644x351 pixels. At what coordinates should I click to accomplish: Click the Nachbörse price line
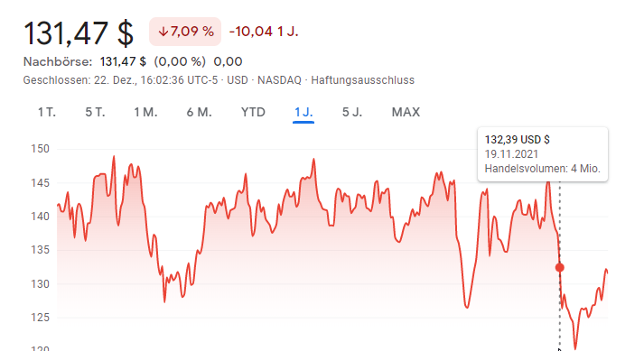click(133, 61)
